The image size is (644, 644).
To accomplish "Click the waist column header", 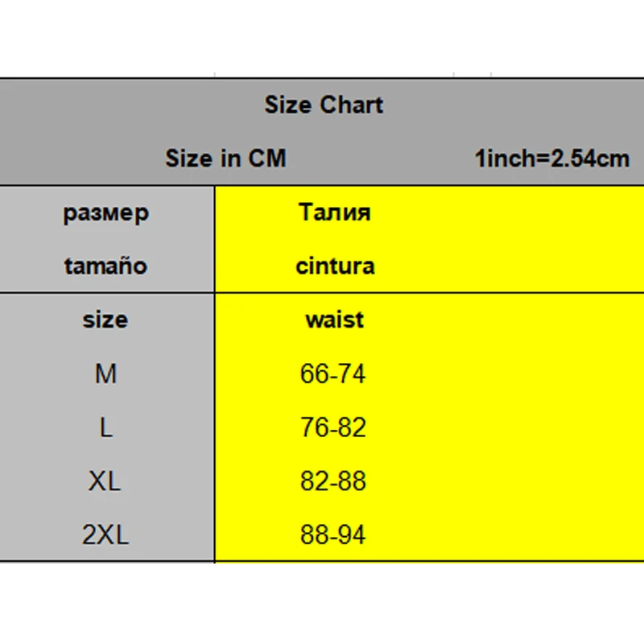I will (x=334, y=320).
